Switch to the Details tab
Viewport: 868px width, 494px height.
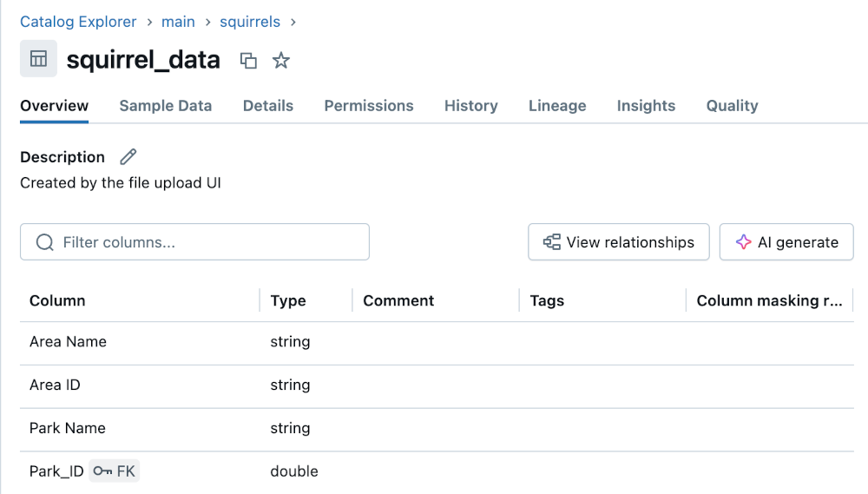[x=267, y=106]
